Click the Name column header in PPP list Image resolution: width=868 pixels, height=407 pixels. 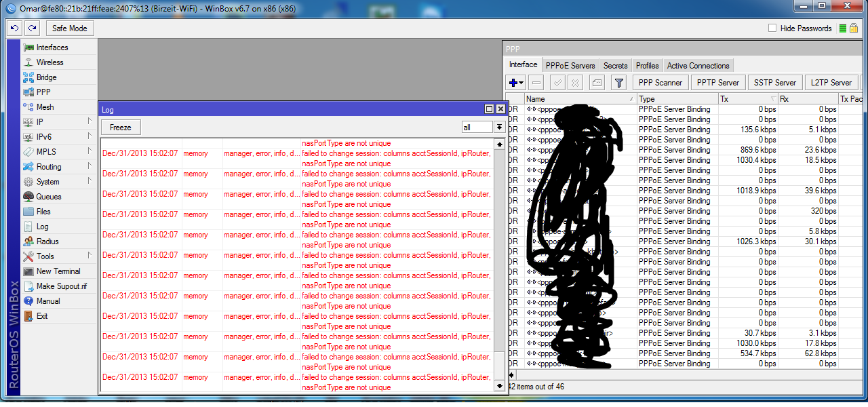580,99
